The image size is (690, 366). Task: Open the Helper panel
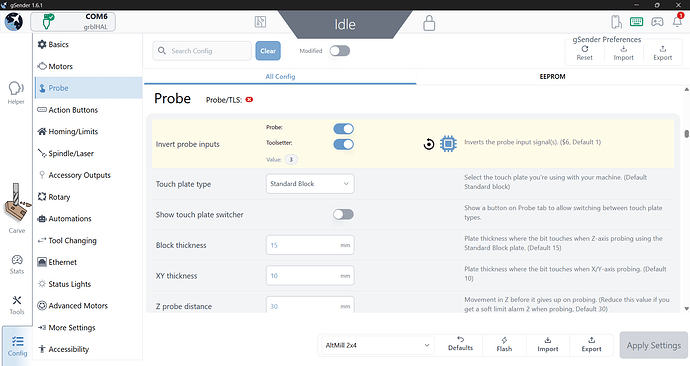click(x=16, y=93)
